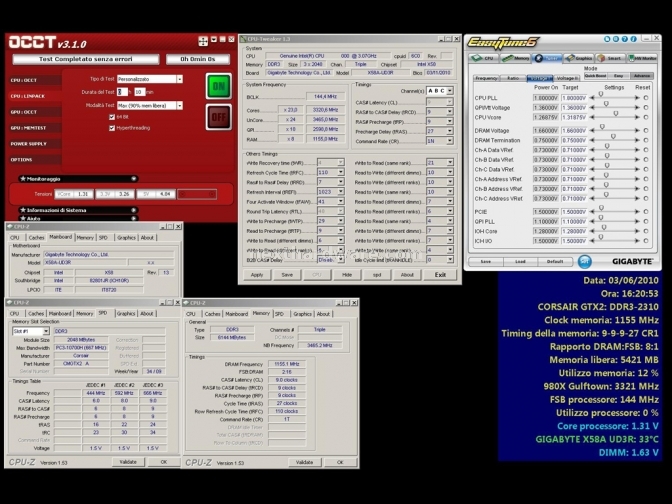Click the OCCT move-window cross icon
The width and height of the screenshot is (672, 504).
(x=203, y=41)
